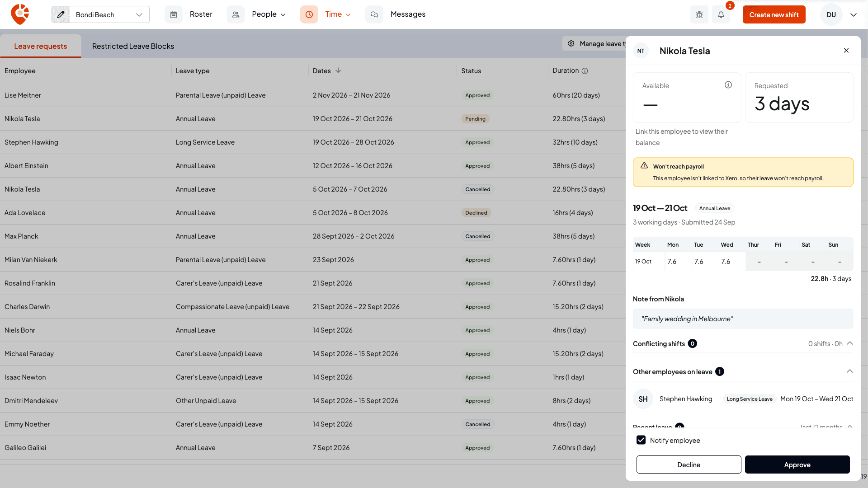
Task: Click the Duration info icon
Action: tap(585, 71)
